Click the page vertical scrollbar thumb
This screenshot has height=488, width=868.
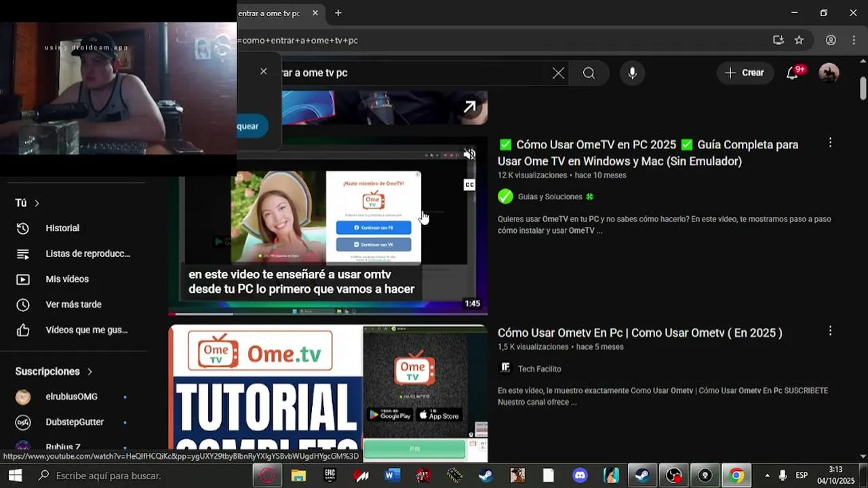[x=863, y=89]
